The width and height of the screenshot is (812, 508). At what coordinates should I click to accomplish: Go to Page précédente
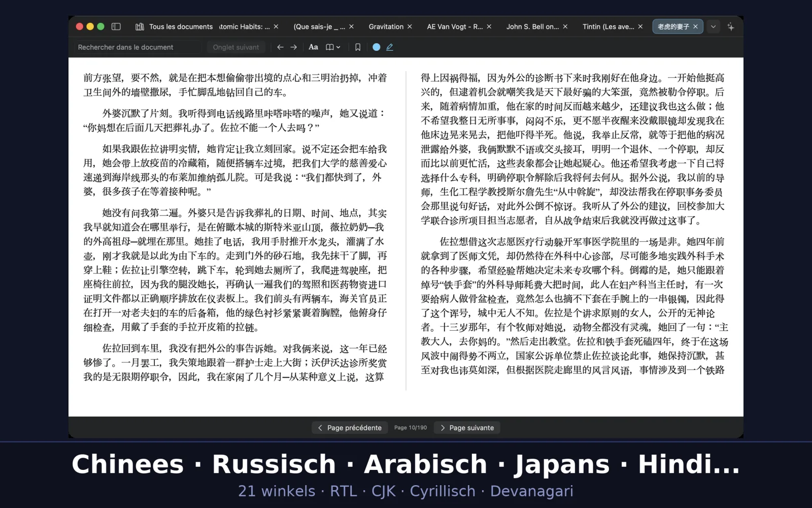[350, 428]
